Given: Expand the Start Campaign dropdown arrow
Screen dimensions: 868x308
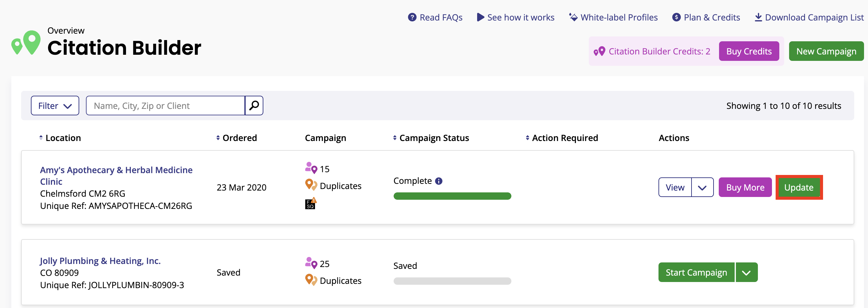Looking at the screenshot, I should point(746,272).
